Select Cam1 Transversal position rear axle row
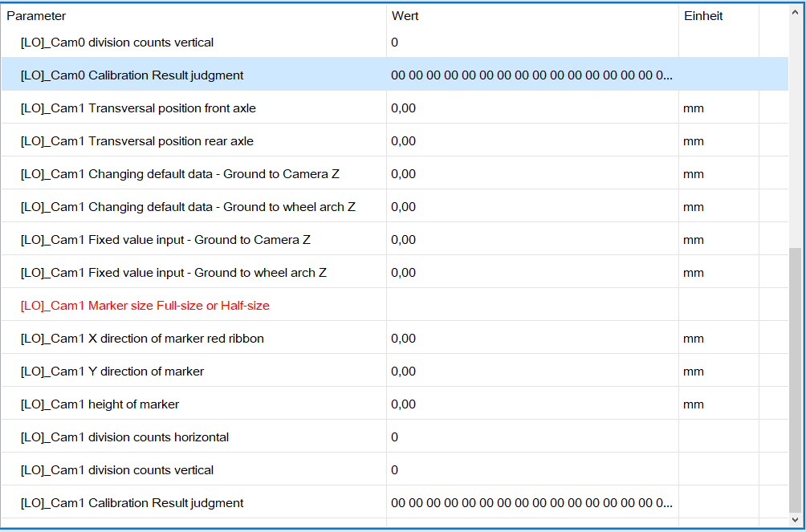Screen dimensions: 806x532 [137, 141]
